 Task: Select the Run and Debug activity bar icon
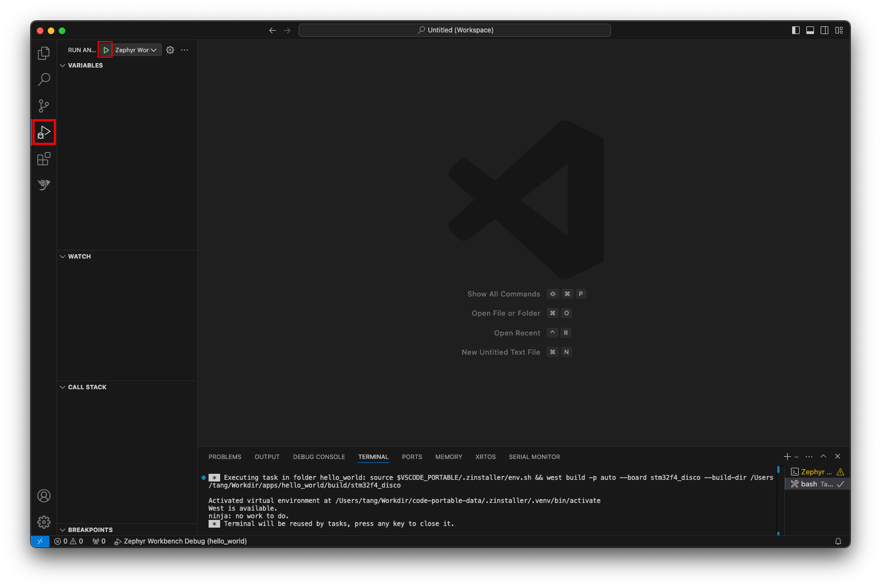tap(44, 132)
